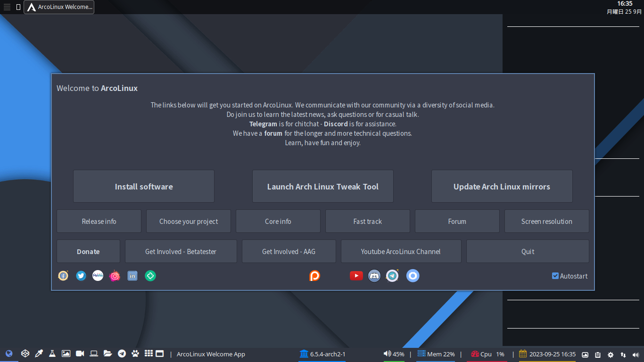Open the green Element chat icon
The height and width of the screenshot is (362, 644).
pyautogui.click(x=150, y=276)
